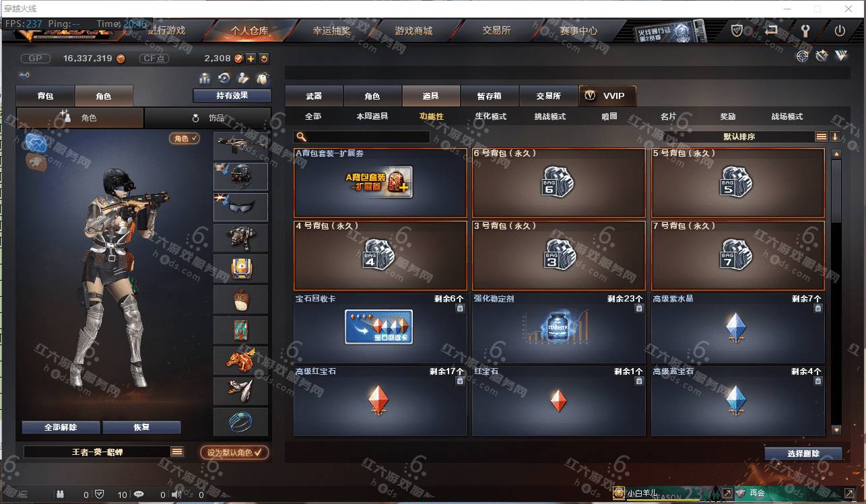Click the power exit icon

840,30
